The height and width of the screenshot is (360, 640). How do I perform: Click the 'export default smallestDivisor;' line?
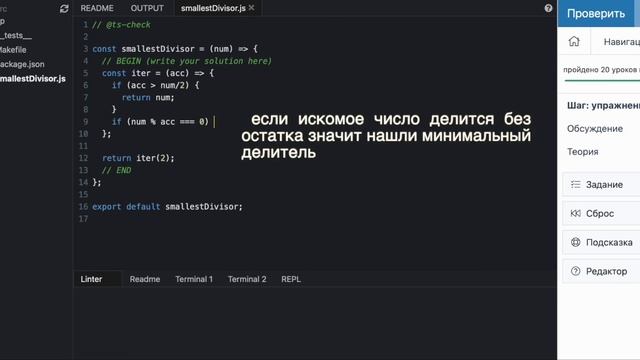(167, 207)
